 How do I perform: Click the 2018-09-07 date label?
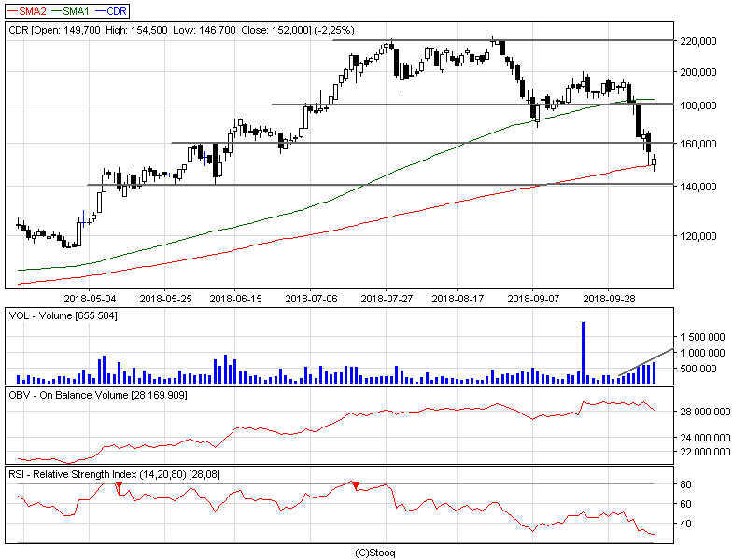(533, 299)
